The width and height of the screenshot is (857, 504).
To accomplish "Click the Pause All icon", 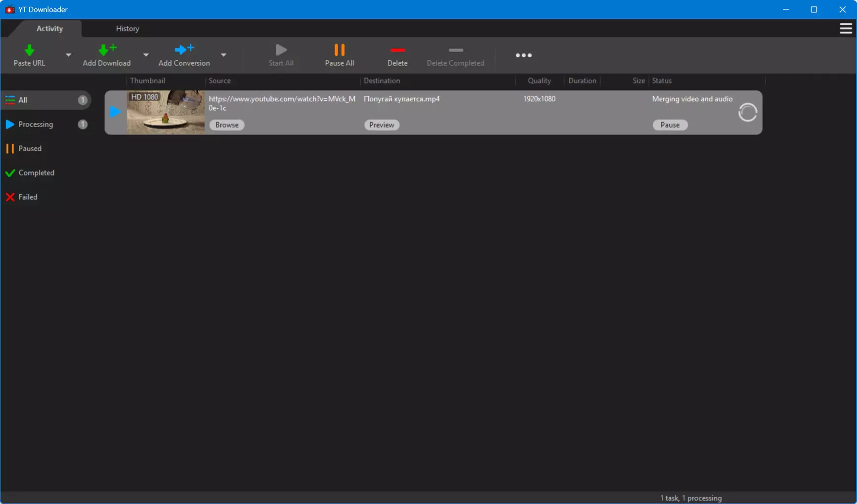I will 340,49.
